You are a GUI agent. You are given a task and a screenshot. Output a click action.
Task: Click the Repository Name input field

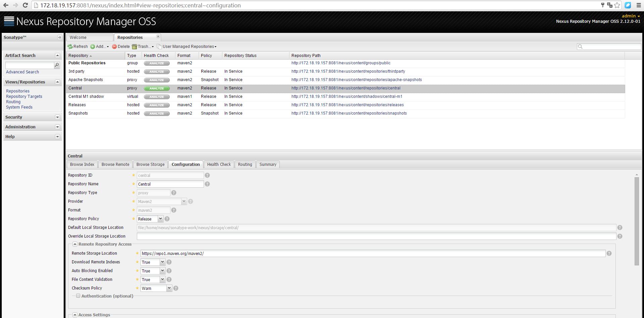pos(170,184)
